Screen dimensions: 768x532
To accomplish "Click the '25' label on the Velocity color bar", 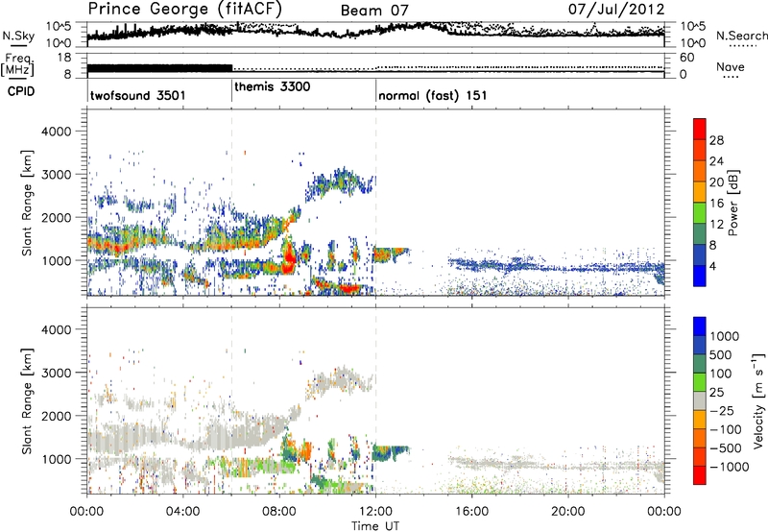I will click(716, 392).
